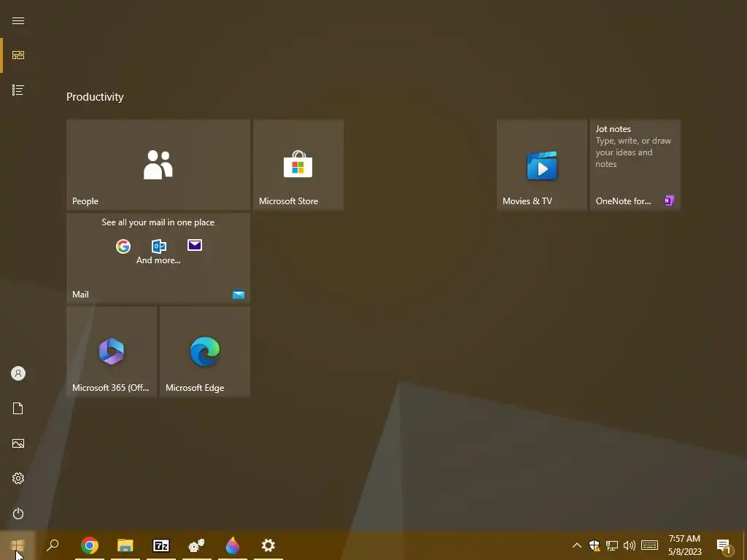The width and height of the screenshot is (747, 560).
Task: Open the Mail tile
Action: (158, 257)
